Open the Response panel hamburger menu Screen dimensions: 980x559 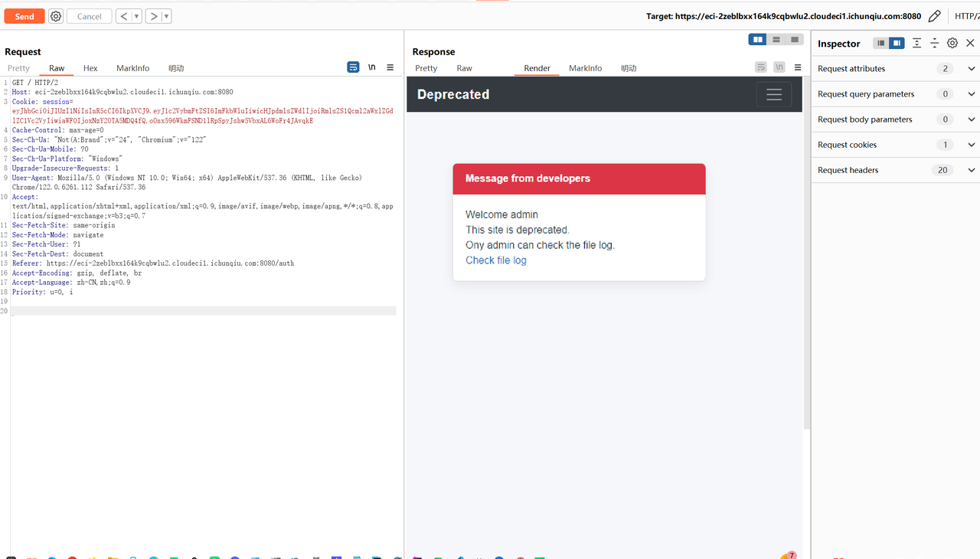[x=798, y=67]
